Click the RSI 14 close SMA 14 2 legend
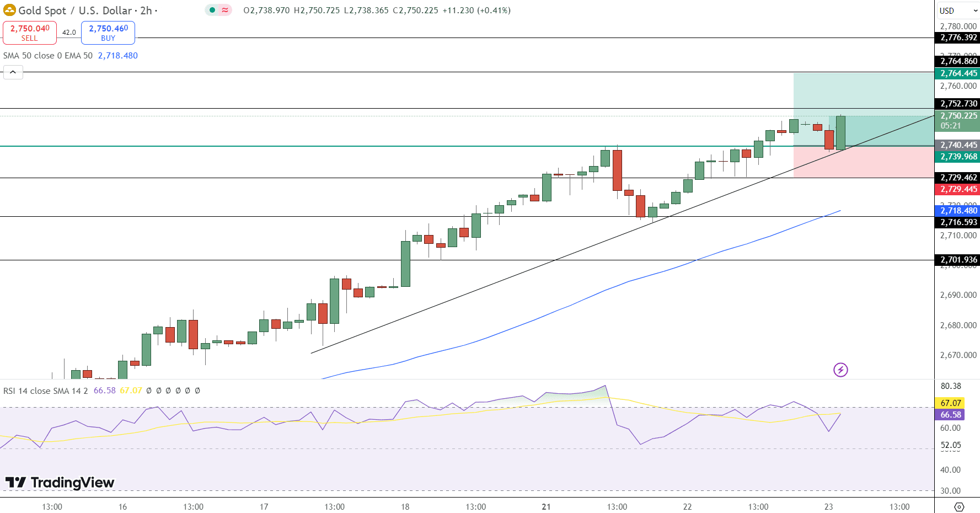Viewport: 980px width, 513px height. tap(46, 391)
